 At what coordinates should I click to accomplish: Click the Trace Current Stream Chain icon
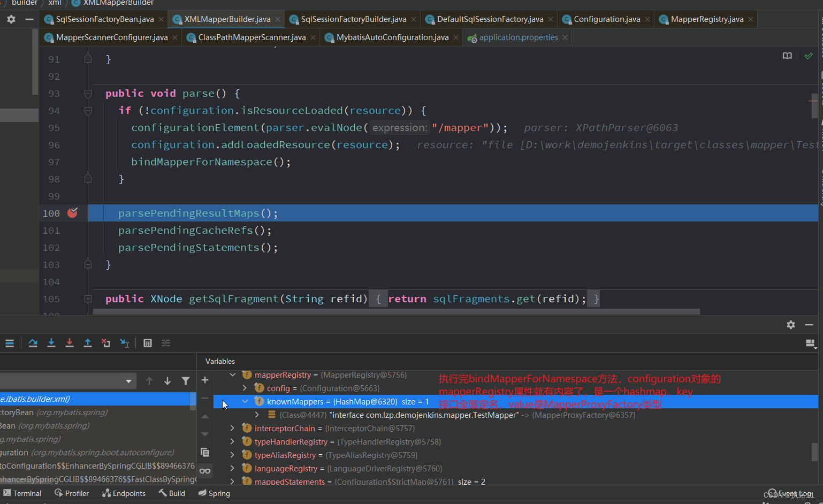(166, 343)
